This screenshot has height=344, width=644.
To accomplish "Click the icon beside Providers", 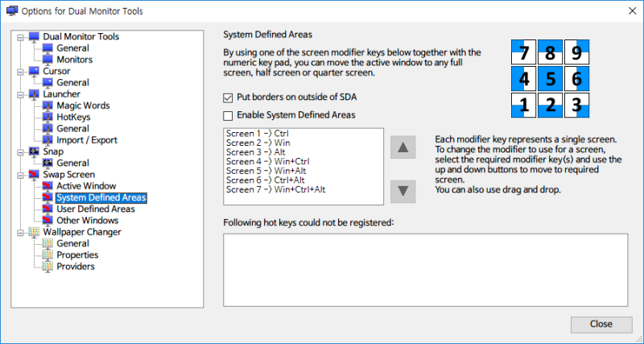I will (x=47, y=267).
